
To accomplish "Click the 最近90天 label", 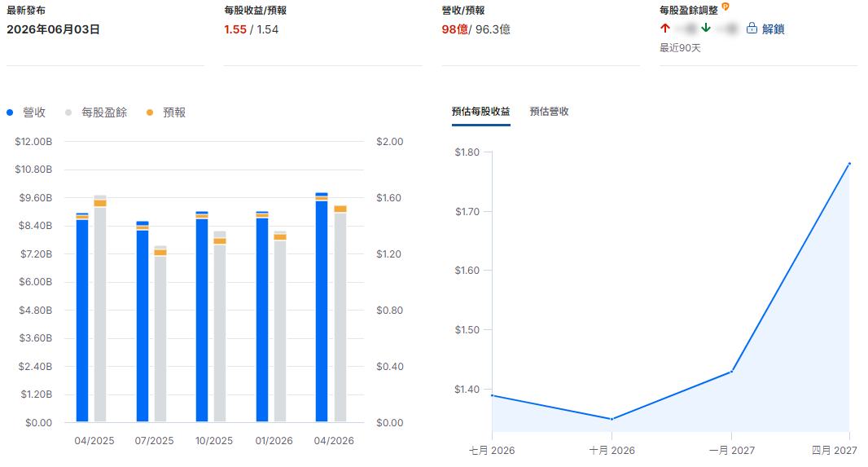I will (680, 48).
